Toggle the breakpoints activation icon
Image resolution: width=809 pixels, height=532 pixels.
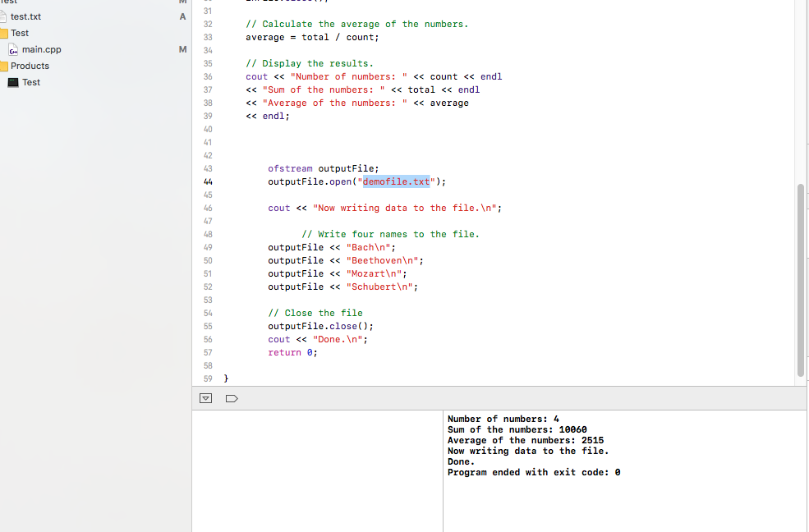pyautogui.click(x=232, y=398)
